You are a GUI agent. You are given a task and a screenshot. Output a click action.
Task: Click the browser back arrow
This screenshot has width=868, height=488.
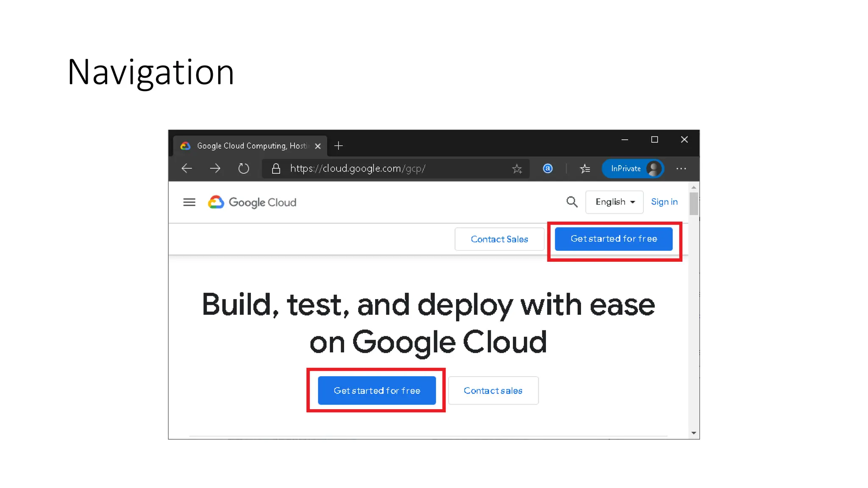pyautogui.click(x=187, y=169)
